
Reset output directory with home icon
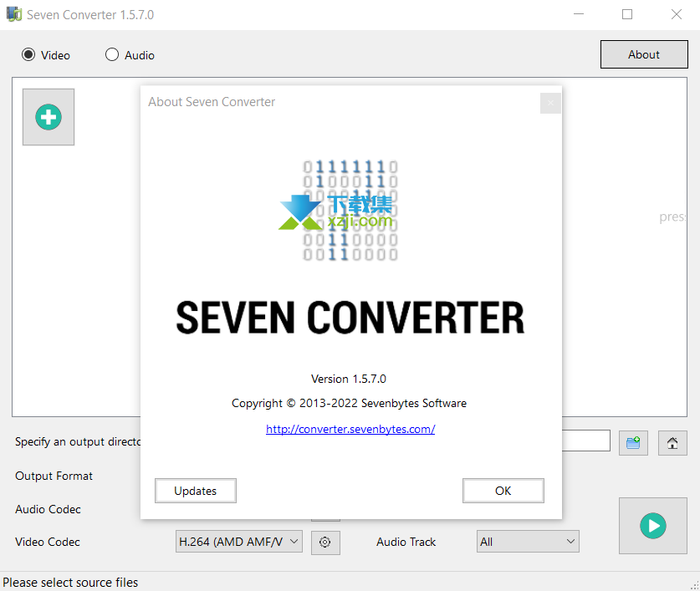tap(672, 443)
